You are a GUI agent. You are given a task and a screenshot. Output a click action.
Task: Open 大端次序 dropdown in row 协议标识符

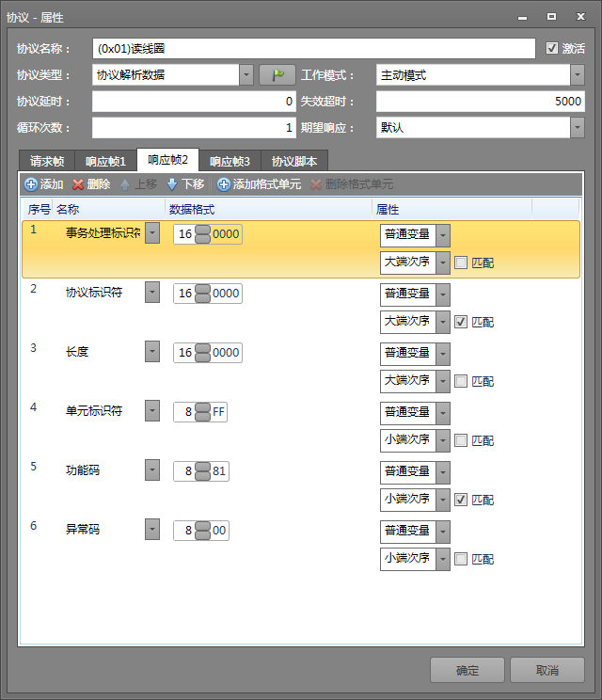click(443, 322)
